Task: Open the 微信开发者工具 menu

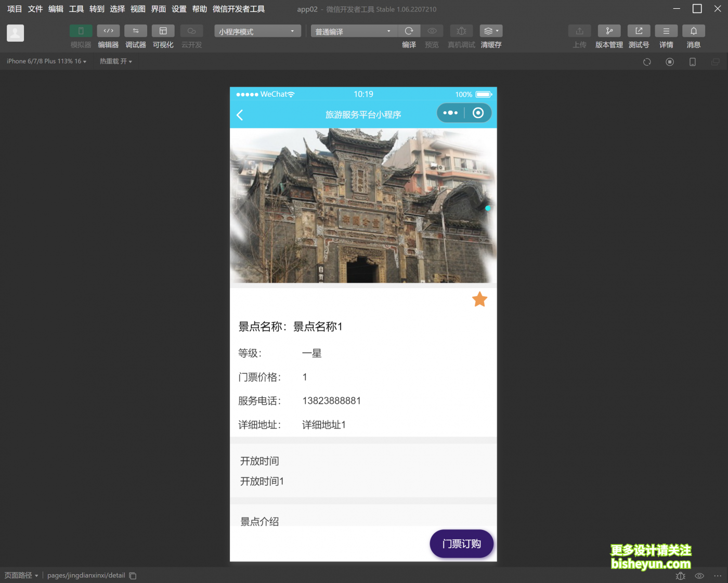Action: pos(239,9)
